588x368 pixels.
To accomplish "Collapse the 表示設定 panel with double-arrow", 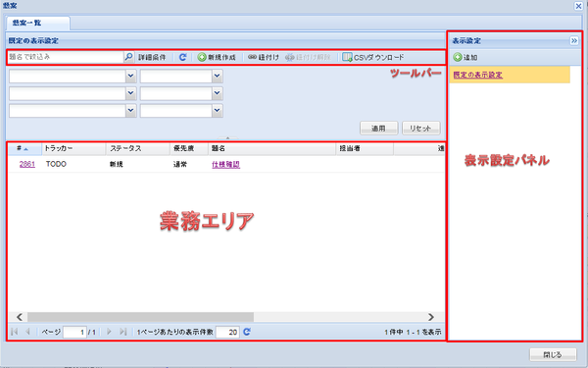I will tap(573, 40).
